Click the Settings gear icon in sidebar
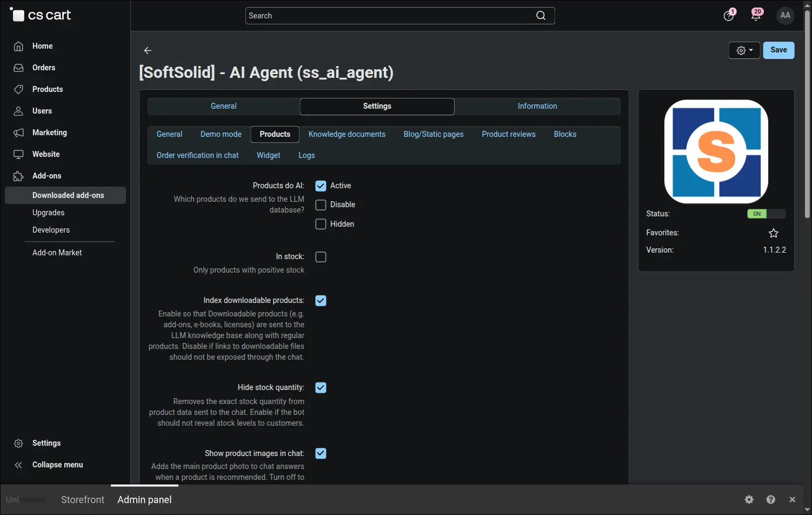812x515 pixels. click(18, 443)
